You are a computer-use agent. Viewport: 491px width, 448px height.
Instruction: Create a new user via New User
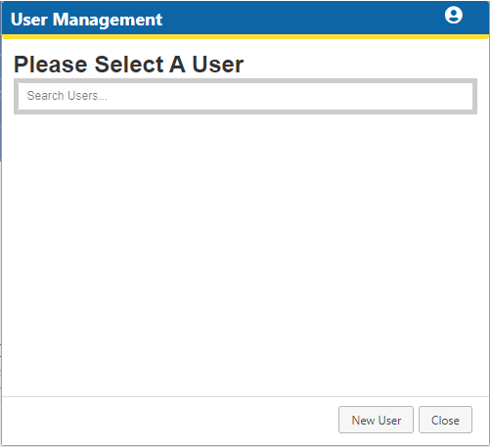(x=376, y=420)
